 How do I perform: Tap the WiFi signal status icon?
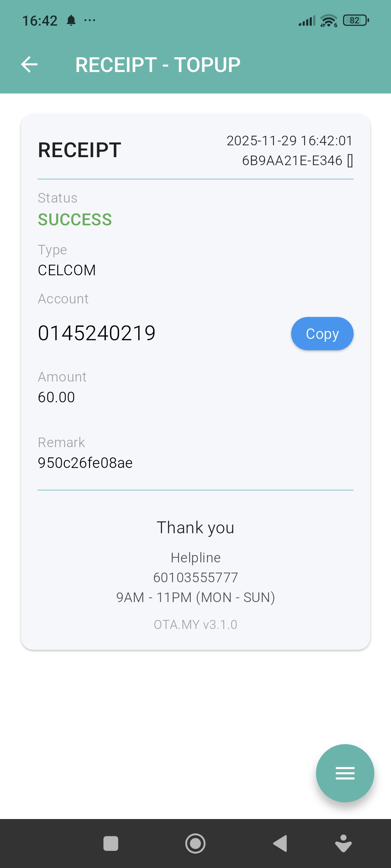click(329, 21)
